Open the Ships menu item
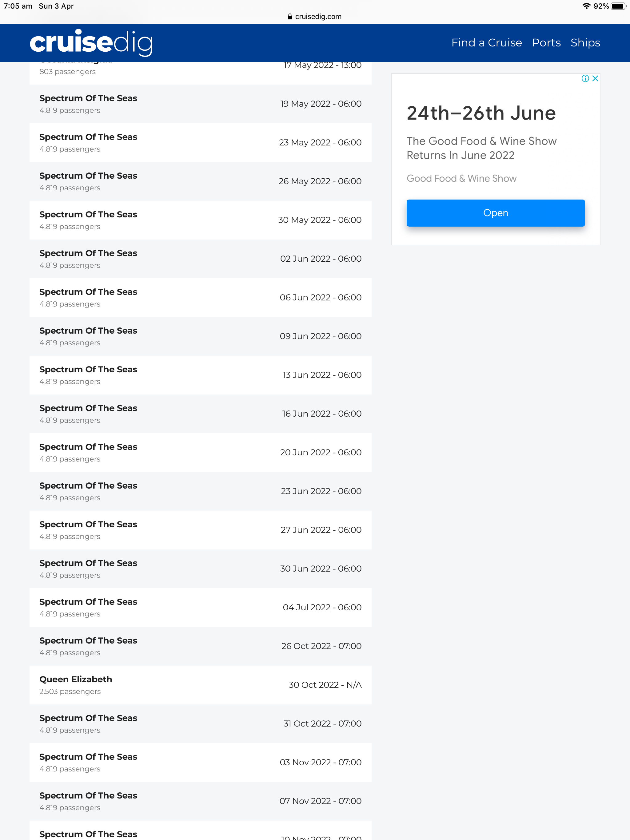The width and height of the screenshot is (630, 840). (585, 42)
